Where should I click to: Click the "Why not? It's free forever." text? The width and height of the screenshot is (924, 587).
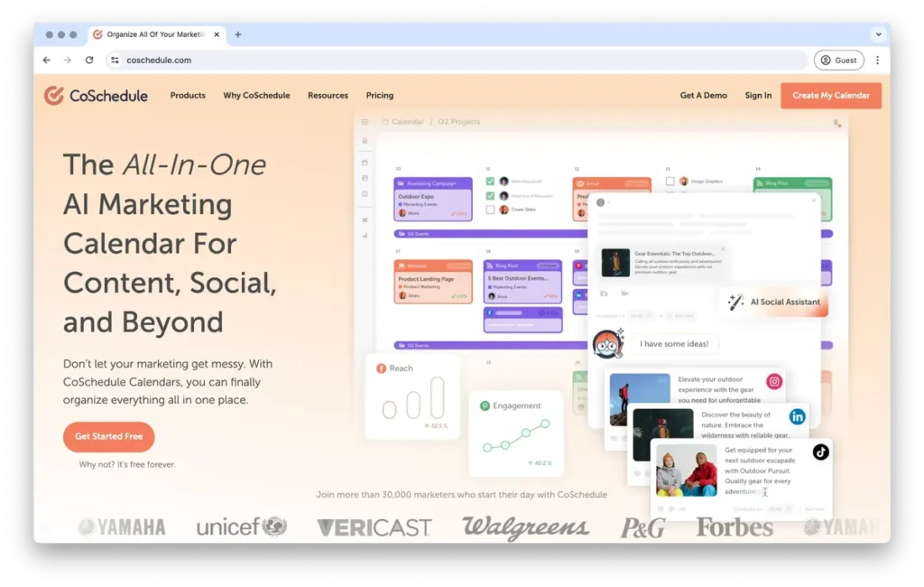point(127,465)
